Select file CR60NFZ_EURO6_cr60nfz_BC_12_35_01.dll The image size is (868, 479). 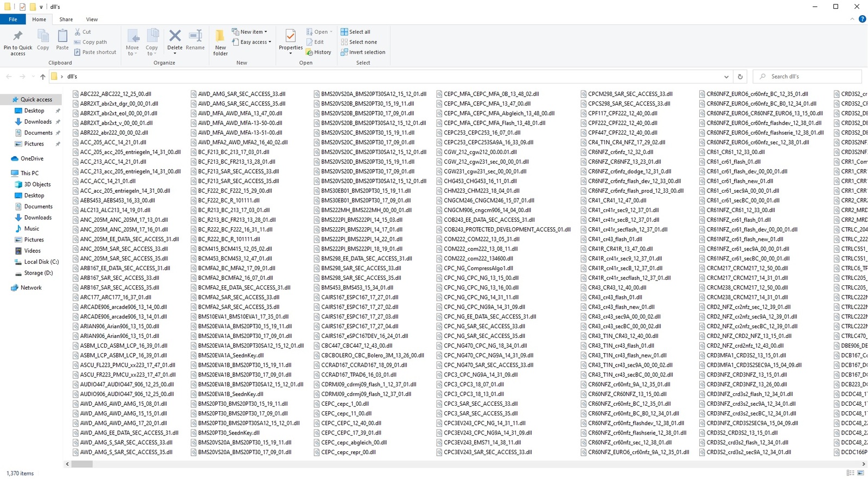pyautogui.click(x=753, y=94)
